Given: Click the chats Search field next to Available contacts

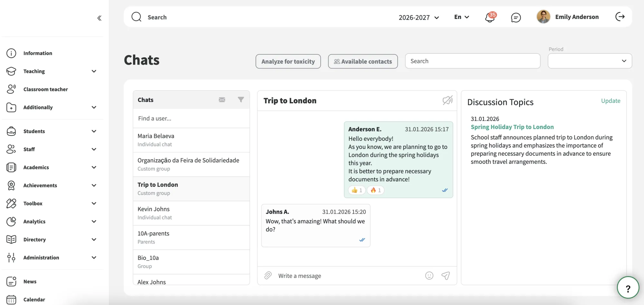Looking at the screenshot, I should tap(473, 61).
